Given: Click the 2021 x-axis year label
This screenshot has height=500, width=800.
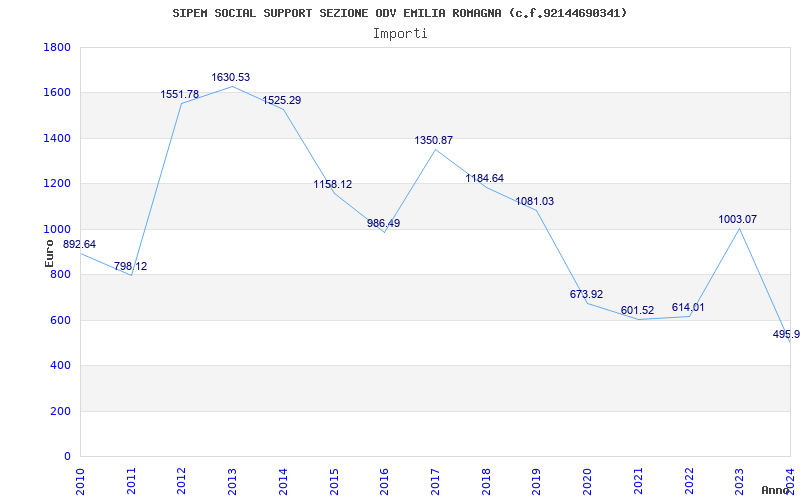Looking at the screenshot, I should coord(638,482).
